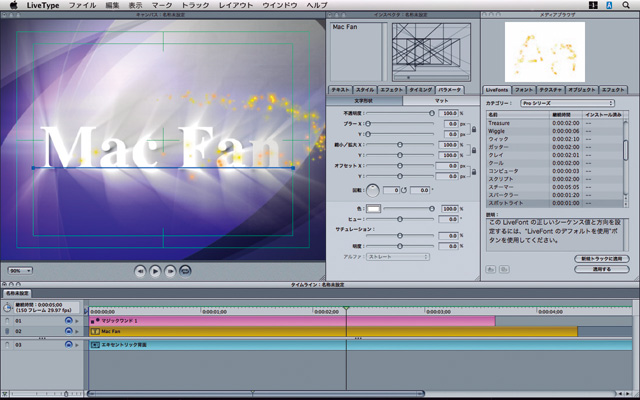Toggle track 03 blue visibility button
The image size is (640, 400).
tap(69, 345)
